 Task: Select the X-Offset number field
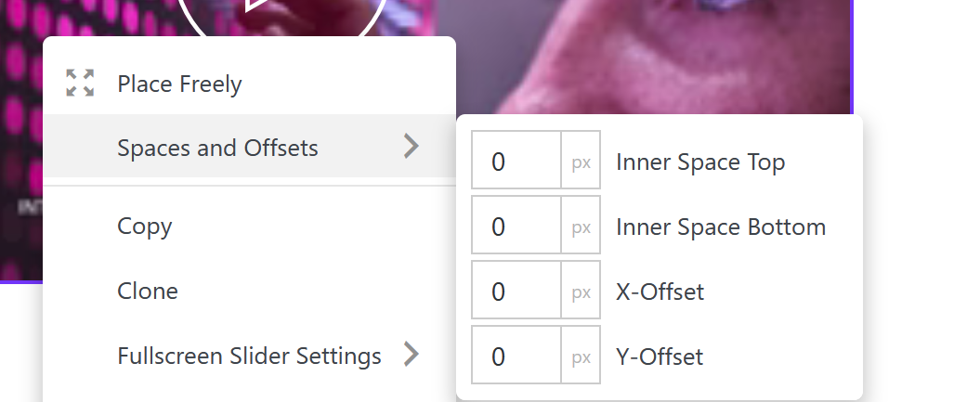pos(516,292)
